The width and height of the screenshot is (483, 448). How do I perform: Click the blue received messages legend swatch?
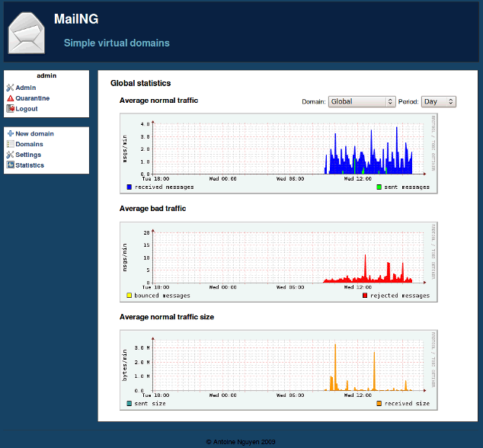(130, 187)
